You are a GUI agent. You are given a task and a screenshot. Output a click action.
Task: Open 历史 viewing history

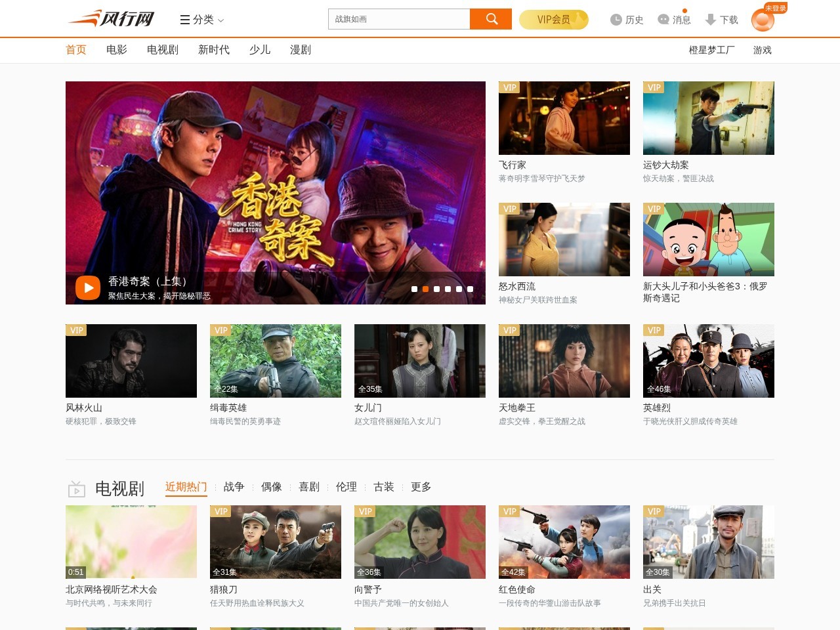[627, 20]
